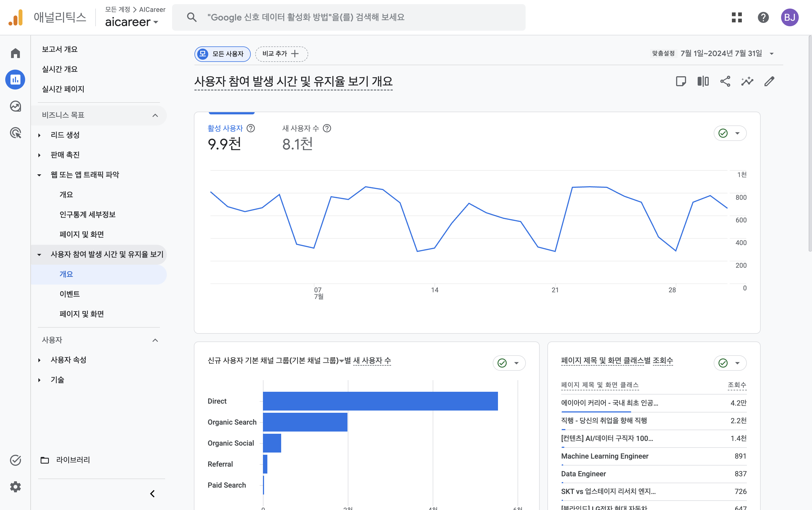The height and width of the screenshot is (510, 812).
Task: Select the 활성 사용자 metric tab
Action: [x=231, y=138]
